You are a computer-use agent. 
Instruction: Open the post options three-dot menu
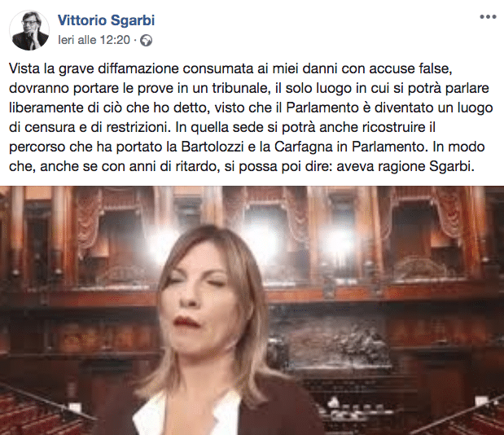(488, 17)
